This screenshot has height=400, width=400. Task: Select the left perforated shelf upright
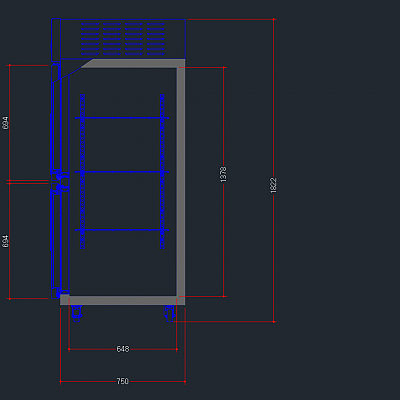[82, 171]
